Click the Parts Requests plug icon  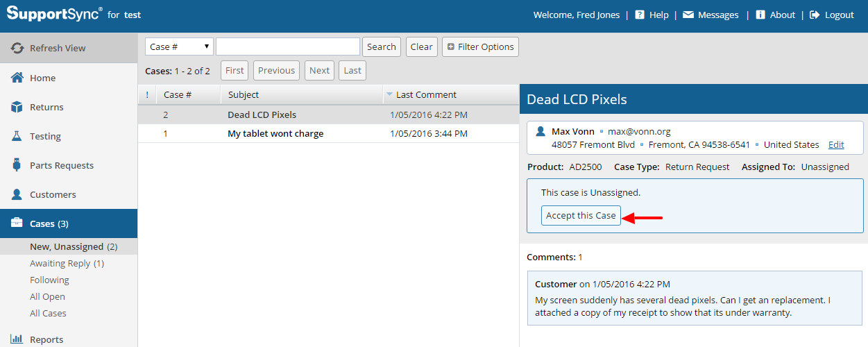(17, 165)
